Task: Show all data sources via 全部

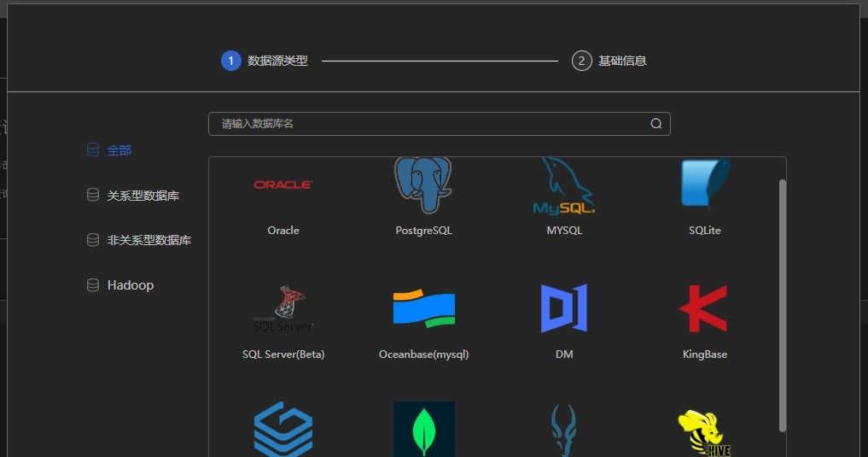Action: (119, 150)
